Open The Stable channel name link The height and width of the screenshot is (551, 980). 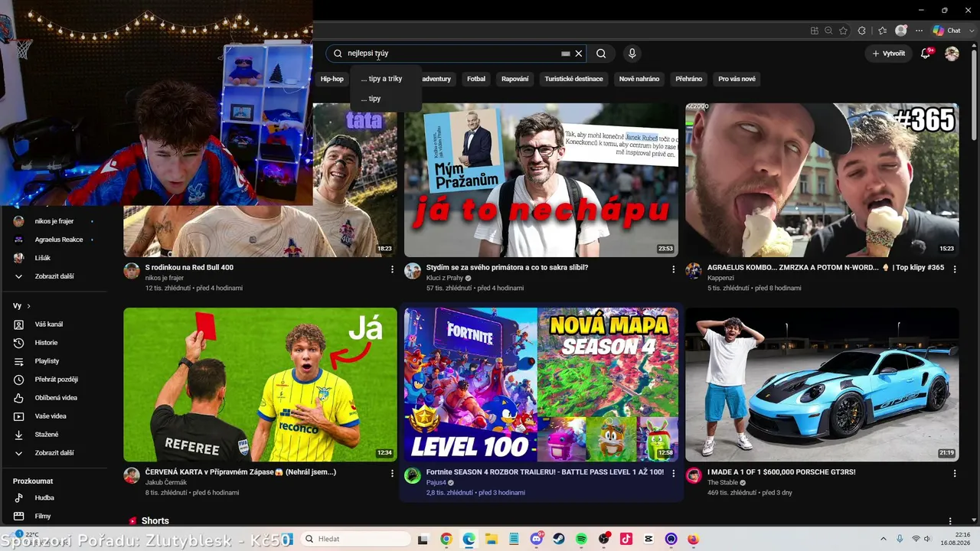tap(722, 482)
